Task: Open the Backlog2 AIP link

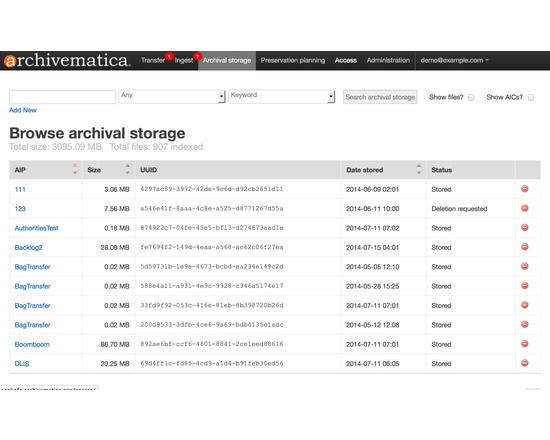Action: (28, 247)
